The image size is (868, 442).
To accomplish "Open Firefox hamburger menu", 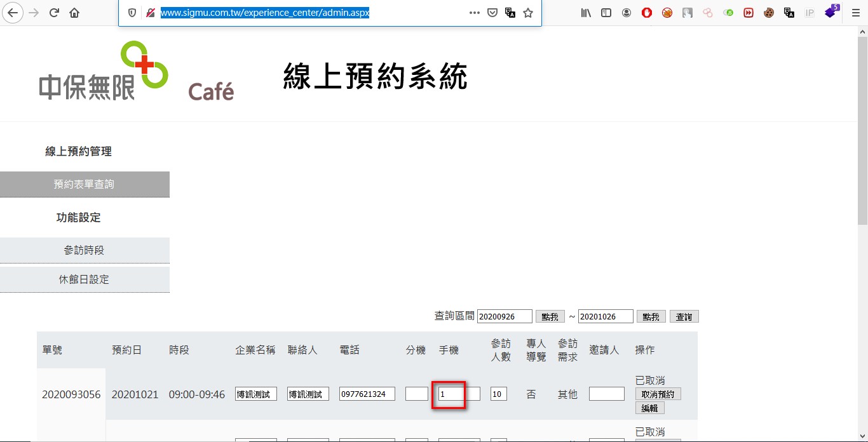I will coord(855,13).
